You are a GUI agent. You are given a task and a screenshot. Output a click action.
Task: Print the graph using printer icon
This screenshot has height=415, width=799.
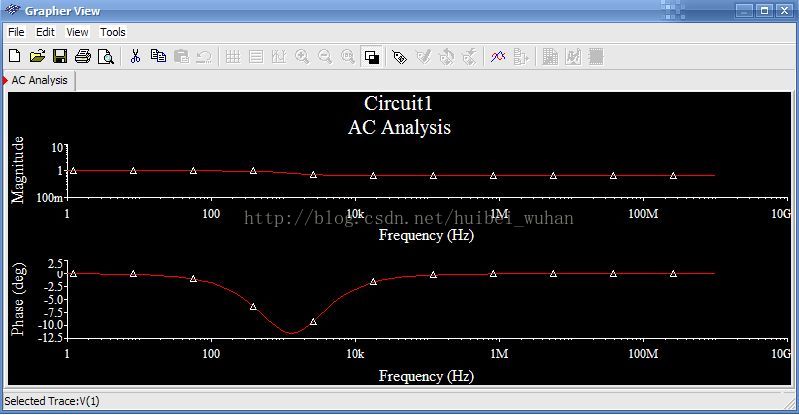[83, 56]
